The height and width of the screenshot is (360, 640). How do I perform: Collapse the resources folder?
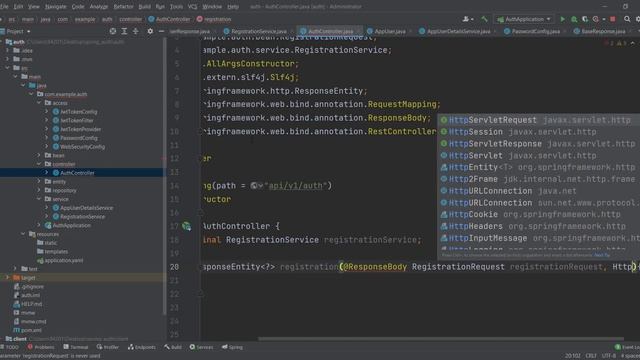(23, 234)
